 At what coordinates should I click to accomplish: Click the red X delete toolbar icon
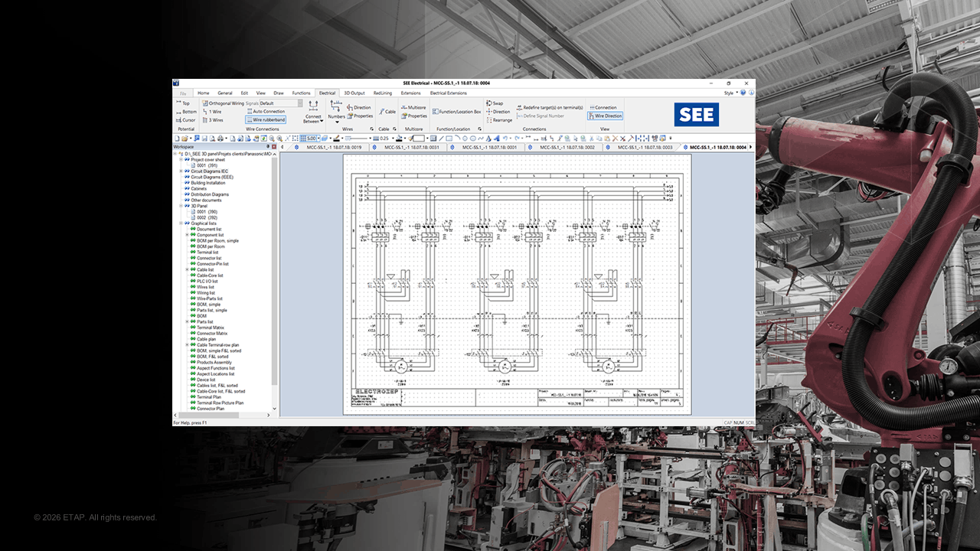pos(615,139)
